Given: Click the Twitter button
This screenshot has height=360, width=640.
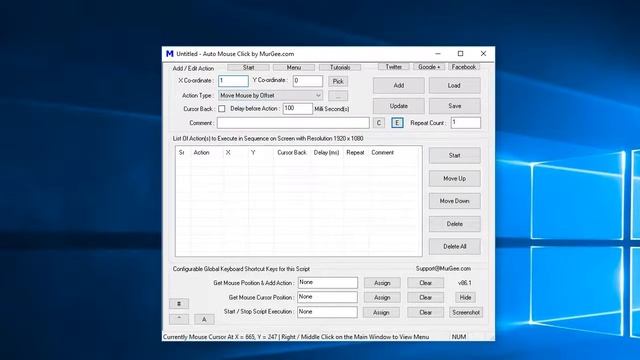Looking at the screenshot, I should click(394, 67).
